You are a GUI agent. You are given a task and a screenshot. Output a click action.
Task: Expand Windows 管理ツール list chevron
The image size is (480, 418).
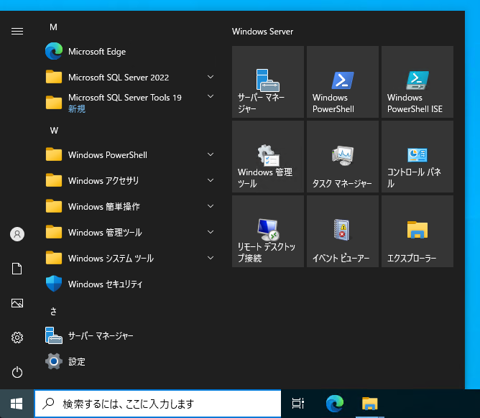[x=210, y=232]
